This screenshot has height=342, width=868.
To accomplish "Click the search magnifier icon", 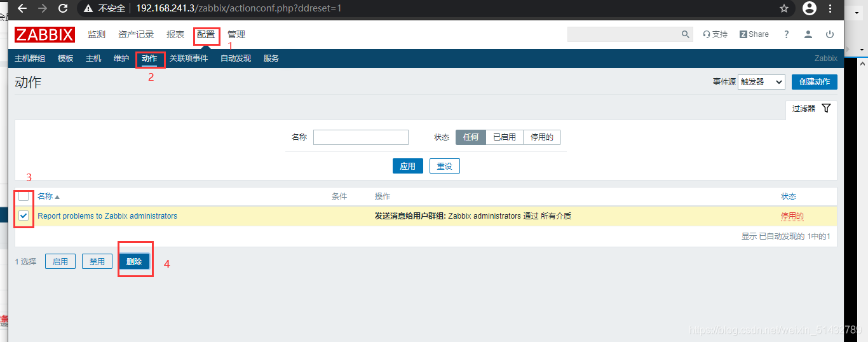I will [x=686, y=34].
